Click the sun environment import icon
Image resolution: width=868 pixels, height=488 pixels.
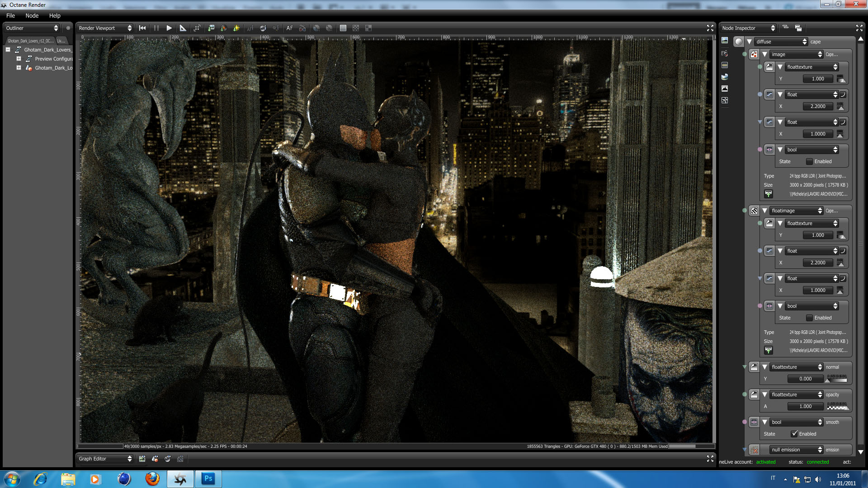tap(236, 28)
